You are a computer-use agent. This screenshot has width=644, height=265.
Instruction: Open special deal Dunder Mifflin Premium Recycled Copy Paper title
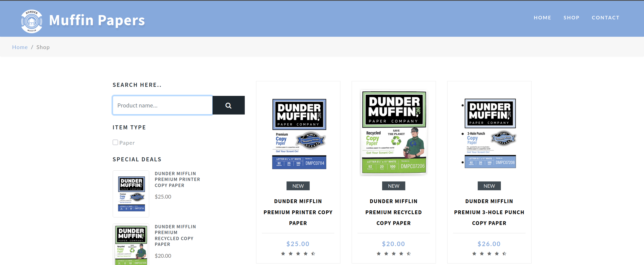175,235
